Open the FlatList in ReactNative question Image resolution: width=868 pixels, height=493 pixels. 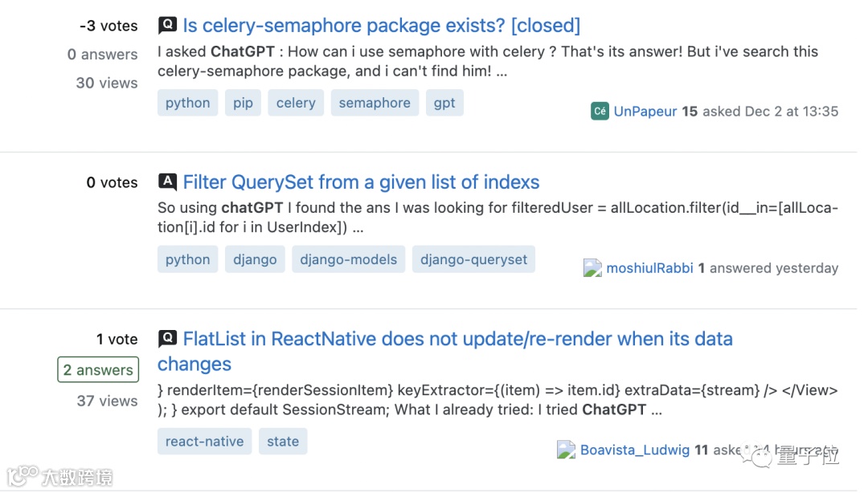(x=457, y=339)
